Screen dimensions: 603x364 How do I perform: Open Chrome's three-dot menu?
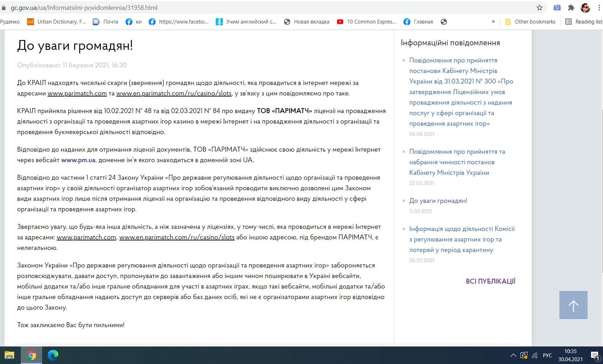pos(599,8)
